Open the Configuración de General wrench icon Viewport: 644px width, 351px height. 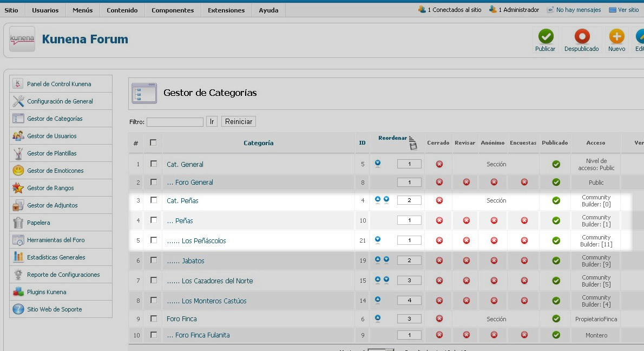[x=18, y=101]
